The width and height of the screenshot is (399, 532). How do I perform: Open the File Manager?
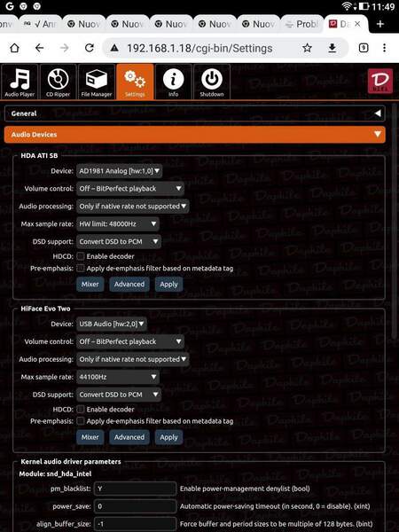[97, 82]
